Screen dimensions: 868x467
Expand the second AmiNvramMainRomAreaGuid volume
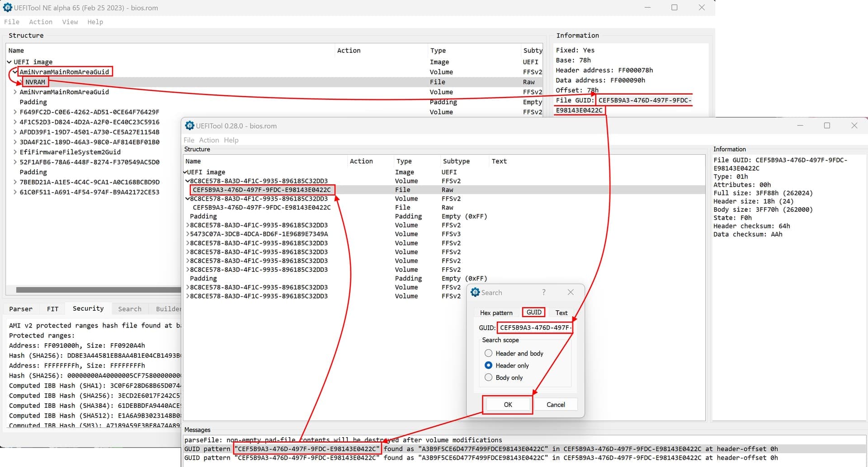15,92
